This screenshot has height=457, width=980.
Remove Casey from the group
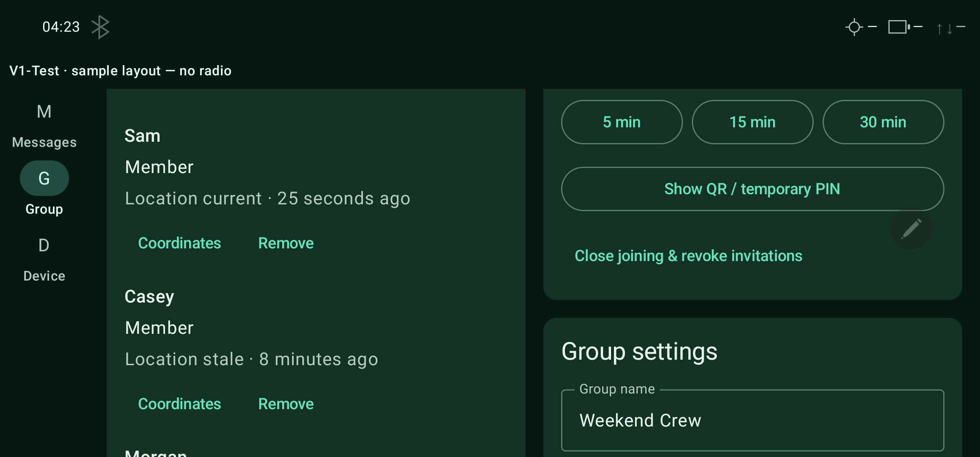point(286,404)
